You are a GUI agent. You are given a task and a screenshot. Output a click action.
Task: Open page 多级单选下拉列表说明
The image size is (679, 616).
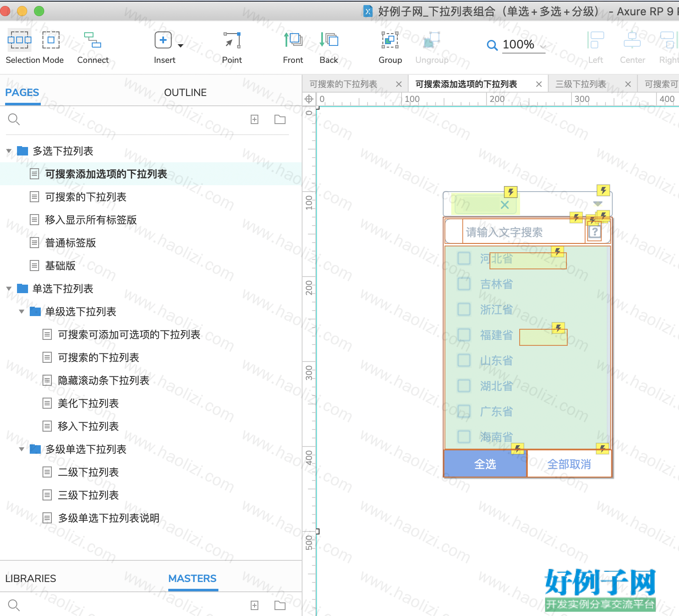pyautogui.click(x=109, y=518)
